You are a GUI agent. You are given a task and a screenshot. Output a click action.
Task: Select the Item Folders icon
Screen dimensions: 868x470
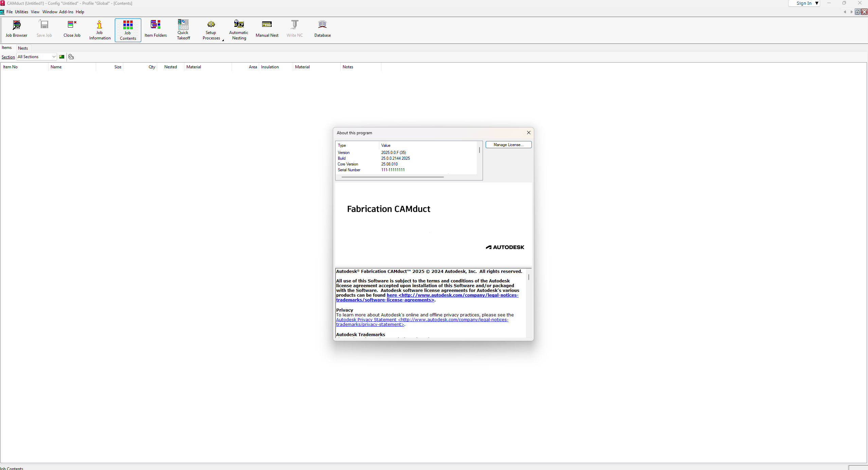coord(156,29)
